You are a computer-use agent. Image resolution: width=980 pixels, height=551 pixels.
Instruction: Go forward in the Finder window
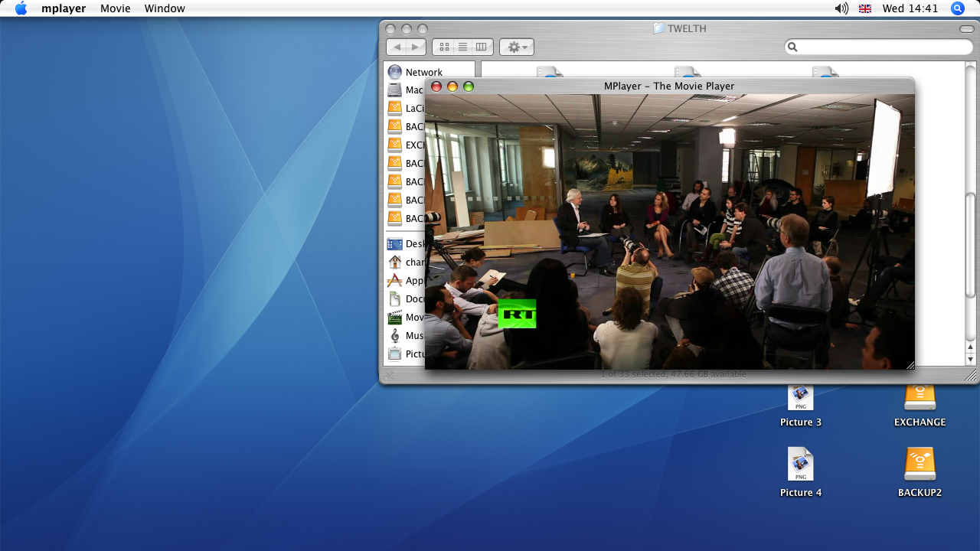(416, 47)
